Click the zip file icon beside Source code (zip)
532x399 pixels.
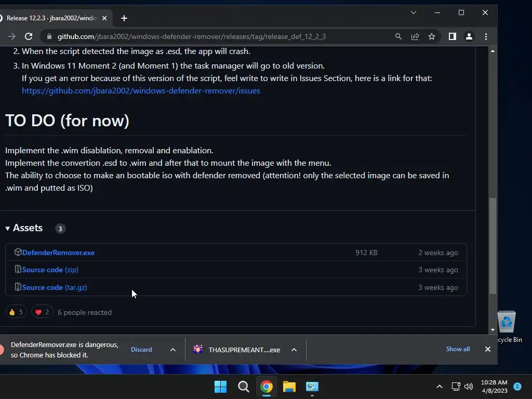point(18,270)
